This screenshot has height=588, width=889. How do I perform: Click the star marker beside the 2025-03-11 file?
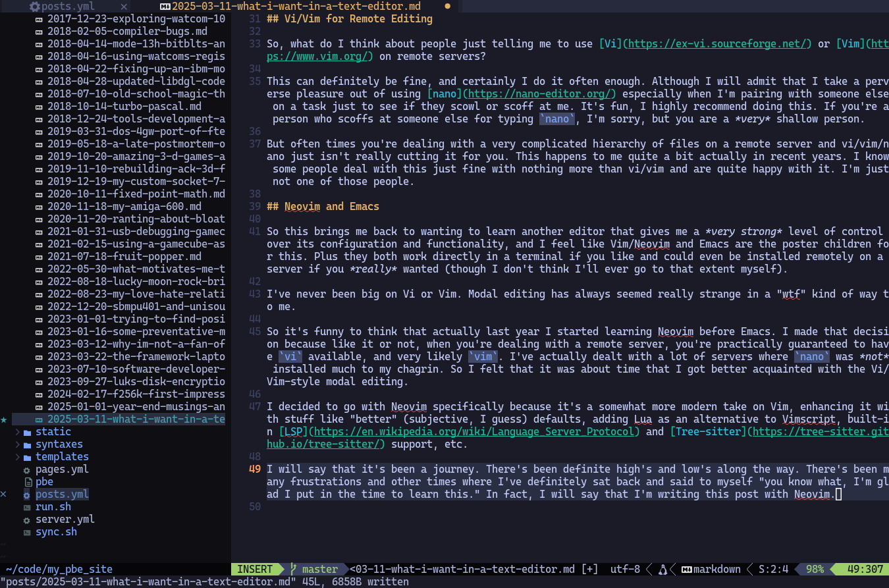coord(4,419)
